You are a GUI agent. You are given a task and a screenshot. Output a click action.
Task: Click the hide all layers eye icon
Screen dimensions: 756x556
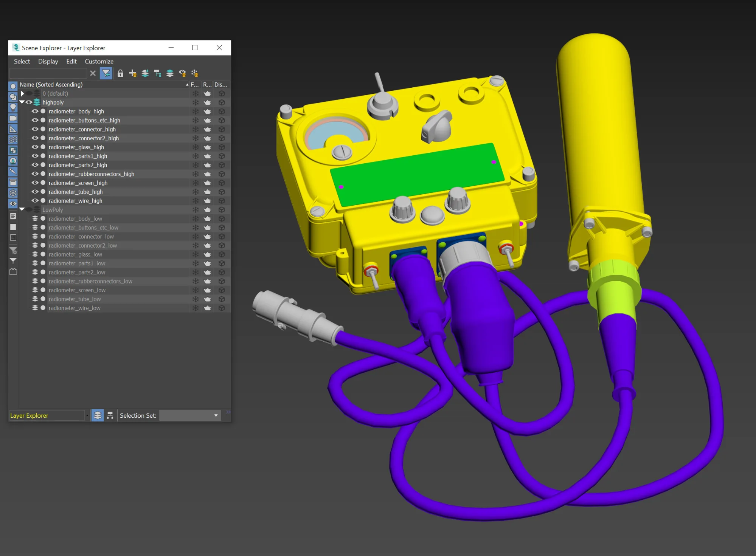[182, 73]
